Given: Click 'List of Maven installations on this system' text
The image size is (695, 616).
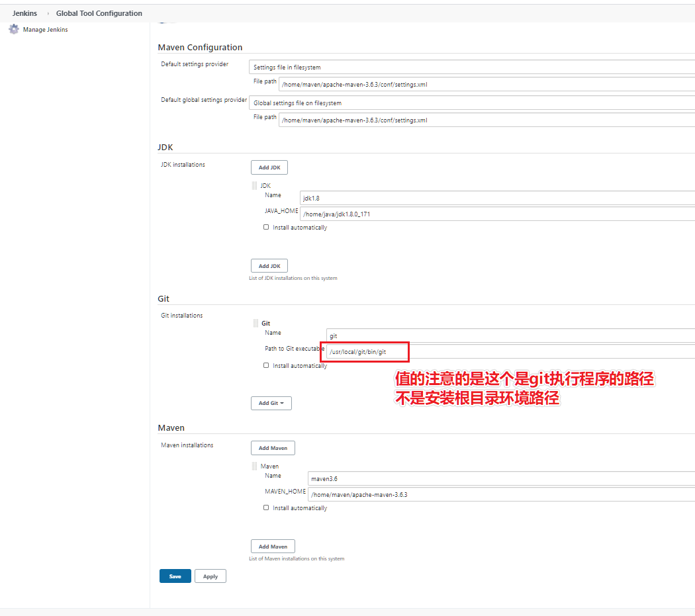Looking at the screenshot, I should tap(297, 559).
